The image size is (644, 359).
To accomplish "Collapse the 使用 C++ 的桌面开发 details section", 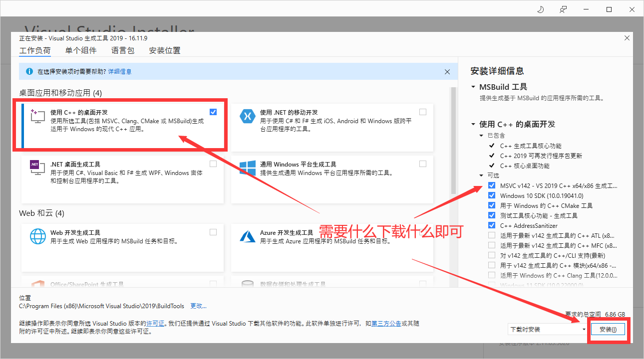I will point(473,124).
